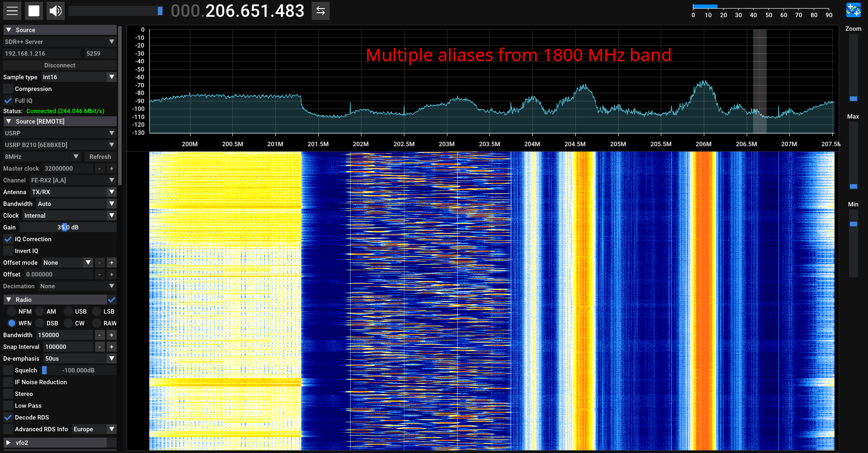868x453 pixels.
Task: Enable IF Noise Reduction
Action: pos(8,382)
